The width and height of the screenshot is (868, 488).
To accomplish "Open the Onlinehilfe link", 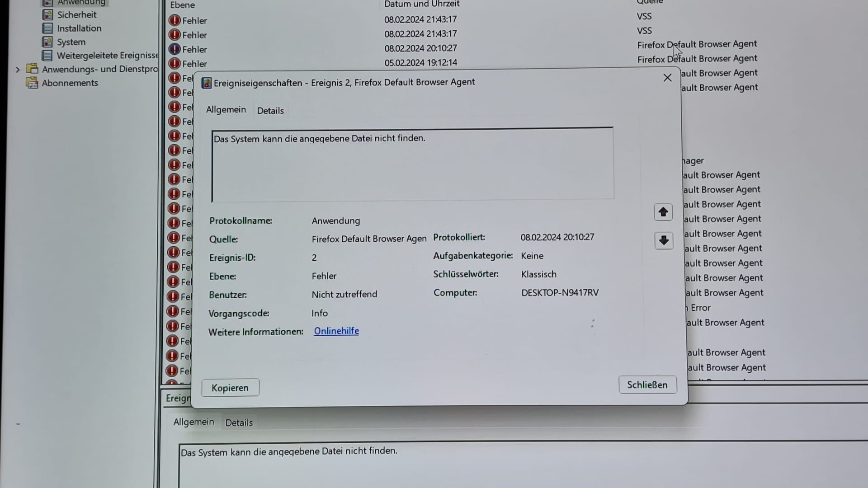I will pyautogui.click(x=336, y=331).
